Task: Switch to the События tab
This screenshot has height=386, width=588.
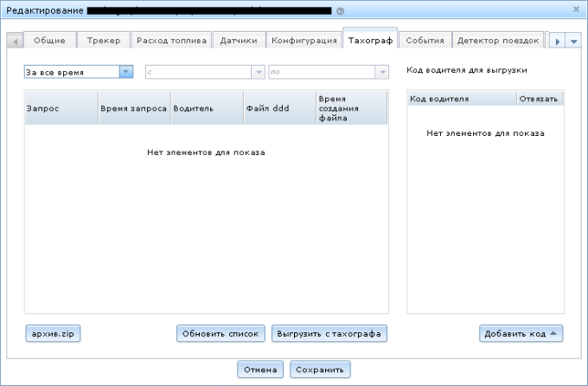Action: tap(425, 41)
